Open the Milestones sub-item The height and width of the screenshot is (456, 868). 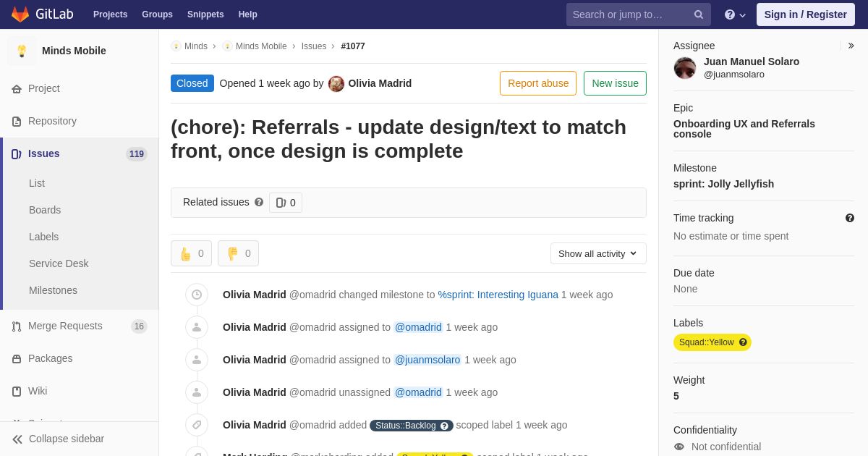[53, 290]
